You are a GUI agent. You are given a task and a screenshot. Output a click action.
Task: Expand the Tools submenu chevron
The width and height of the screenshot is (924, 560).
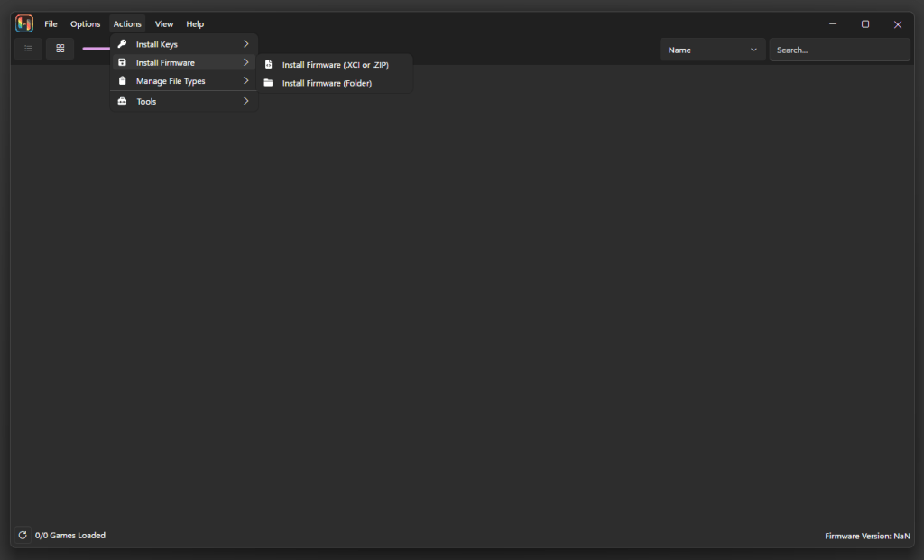tap(245, 101)
